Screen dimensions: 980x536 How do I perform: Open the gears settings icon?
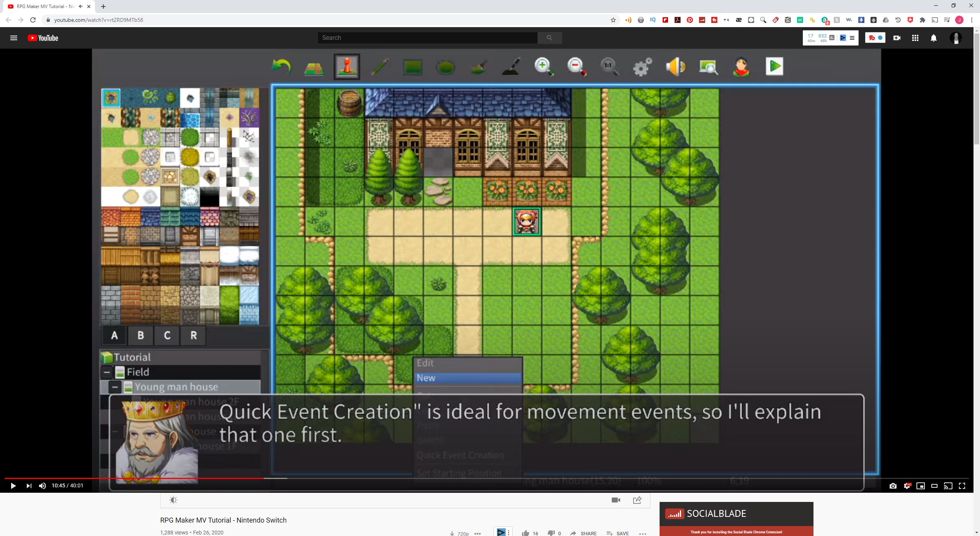coord(642,67)
